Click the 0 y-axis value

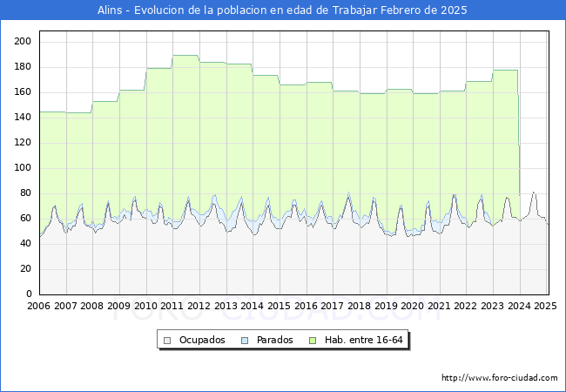click(x=29, y=294)
